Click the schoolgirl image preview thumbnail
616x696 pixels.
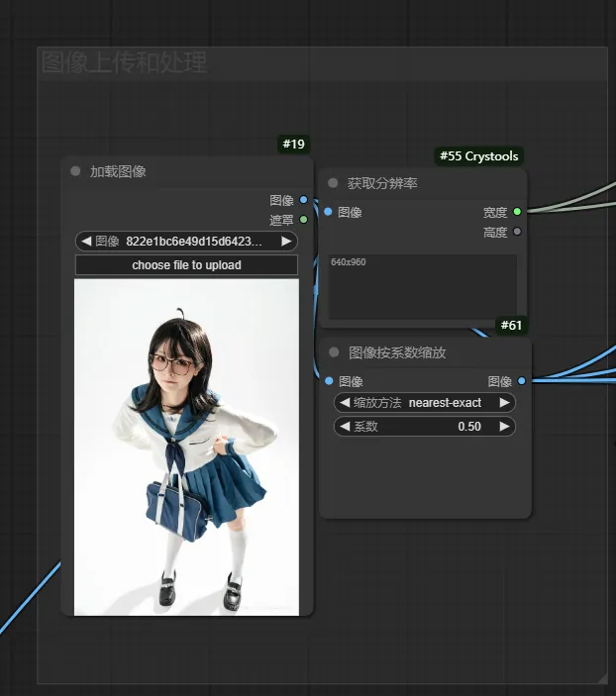(186, 446)
